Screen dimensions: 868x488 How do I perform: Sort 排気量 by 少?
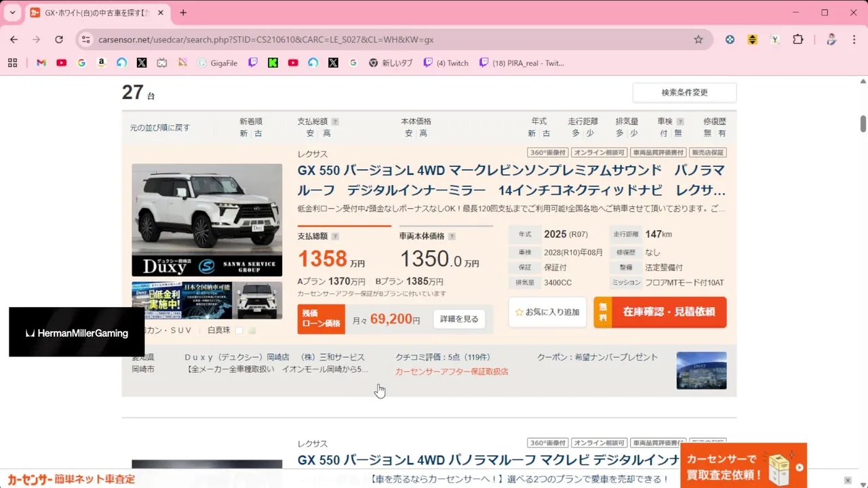point(634,134)
